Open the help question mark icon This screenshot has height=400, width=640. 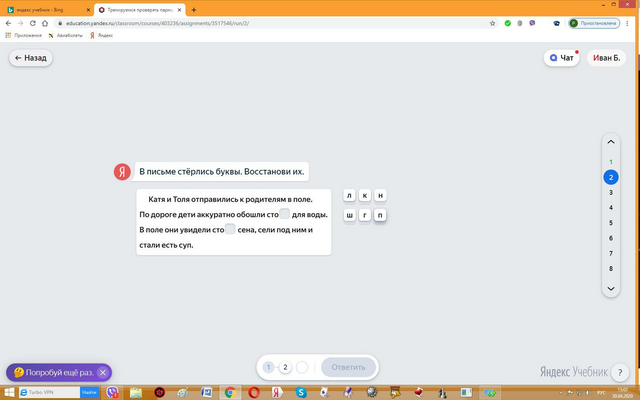coord(620,372)
